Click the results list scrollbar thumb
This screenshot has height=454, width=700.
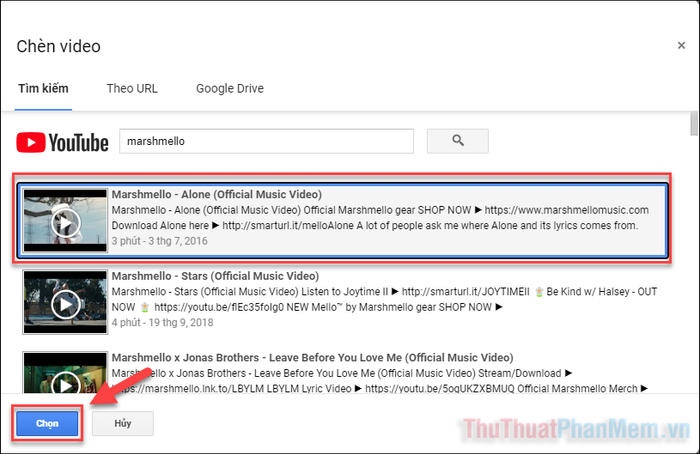693,123
